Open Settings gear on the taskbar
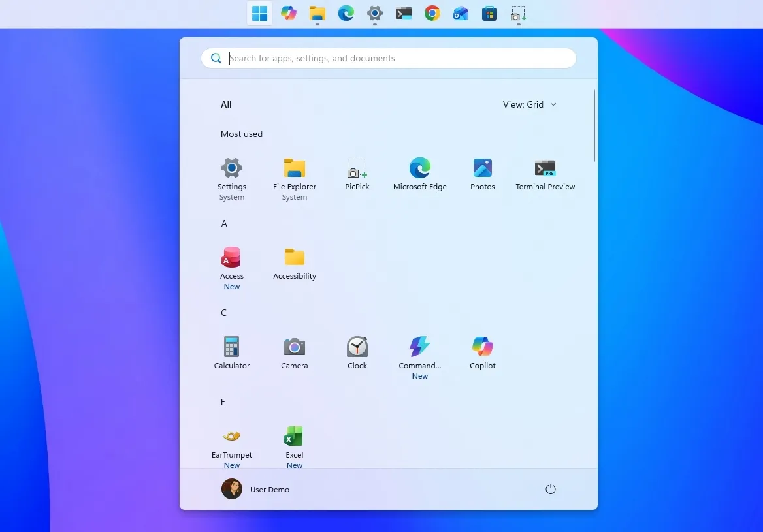 375,13
